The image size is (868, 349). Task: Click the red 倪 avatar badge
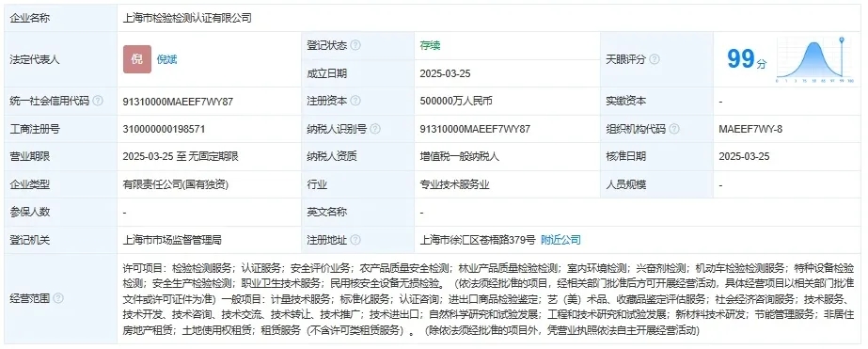136,59
